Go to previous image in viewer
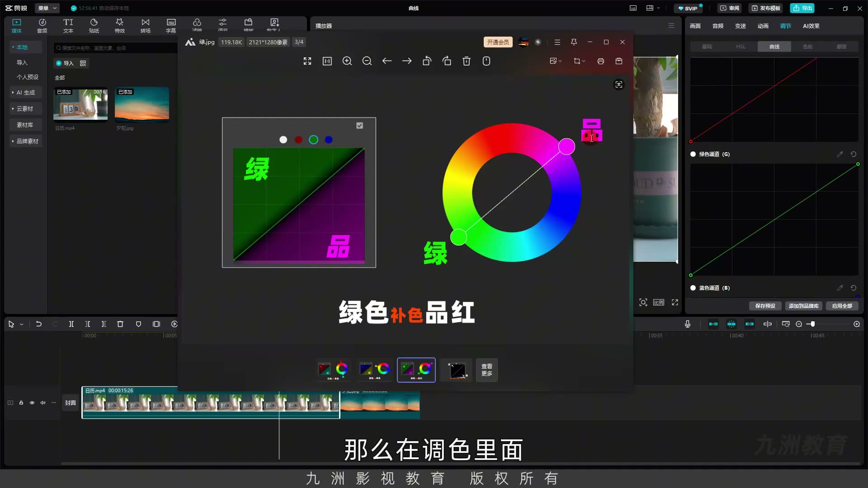This screenshot has height=488, width=868. [387, 61]
